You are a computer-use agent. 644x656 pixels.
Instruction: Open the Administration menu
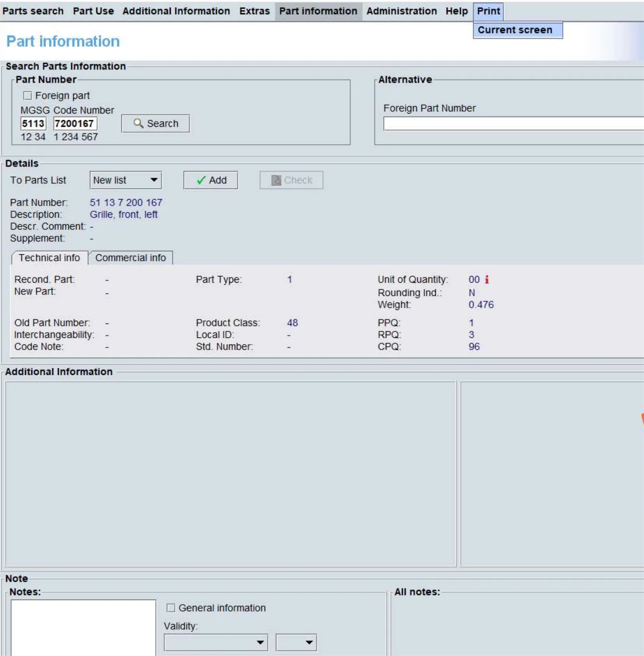[402, 11]
